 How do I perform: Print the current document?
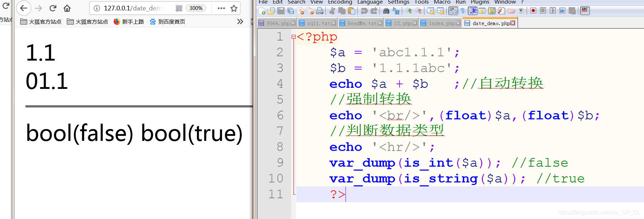320,11
